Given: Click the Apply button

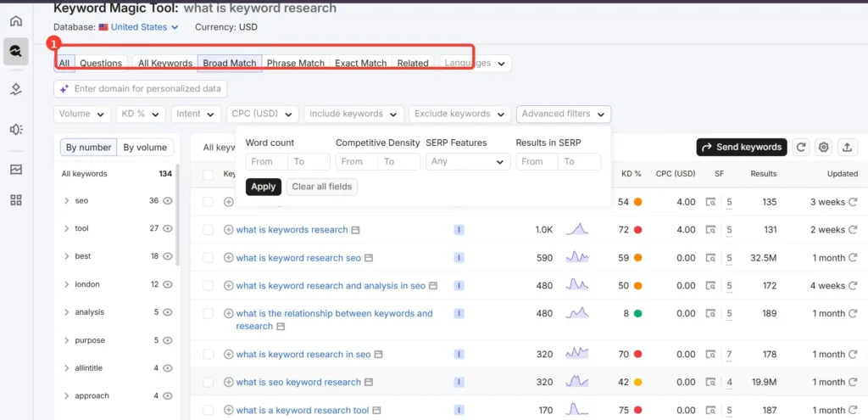Looking at the screenshot, I should [x=264, y=187].
